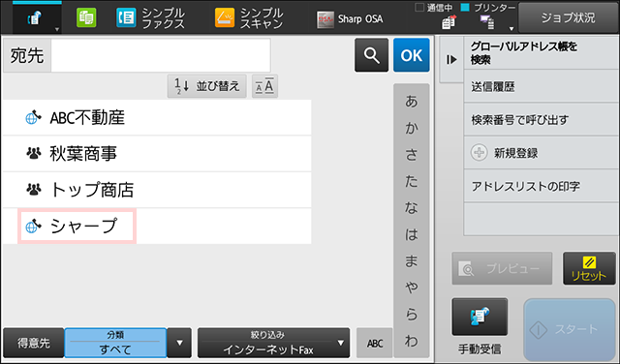
Task: Jump to た row in index
Action: [x=411, y=181]
